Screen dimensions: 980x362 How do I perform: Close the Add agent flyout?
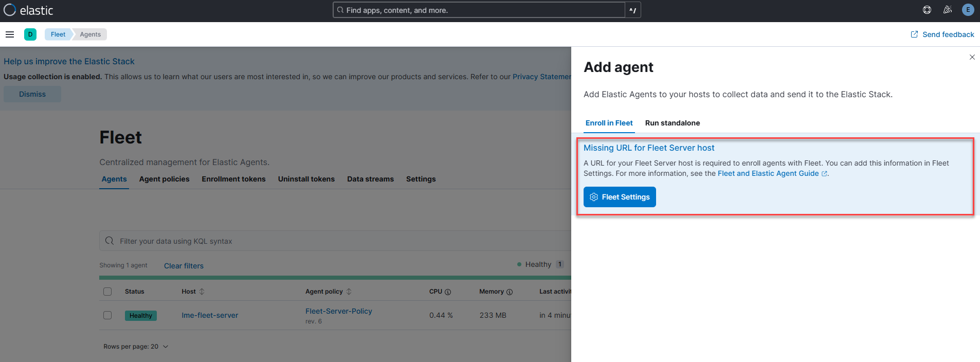972,57
